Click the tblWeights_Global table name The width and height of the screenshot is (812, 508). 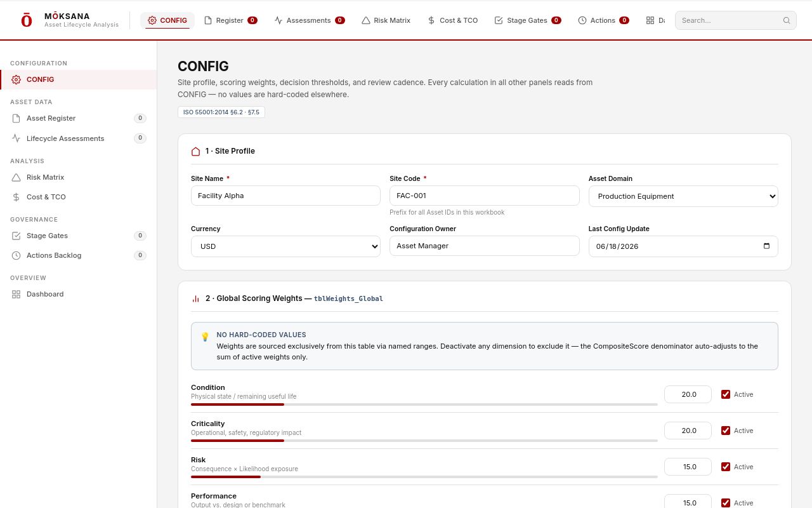348,298
